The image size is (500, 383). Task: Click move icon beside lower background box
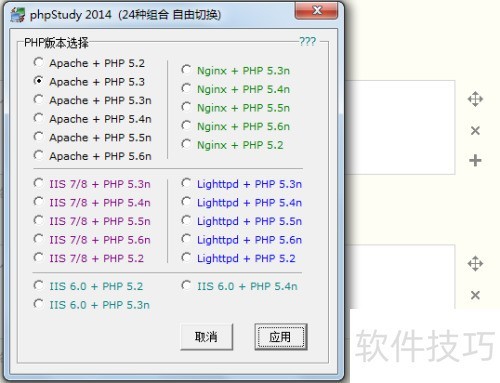[x=475, y=264]
